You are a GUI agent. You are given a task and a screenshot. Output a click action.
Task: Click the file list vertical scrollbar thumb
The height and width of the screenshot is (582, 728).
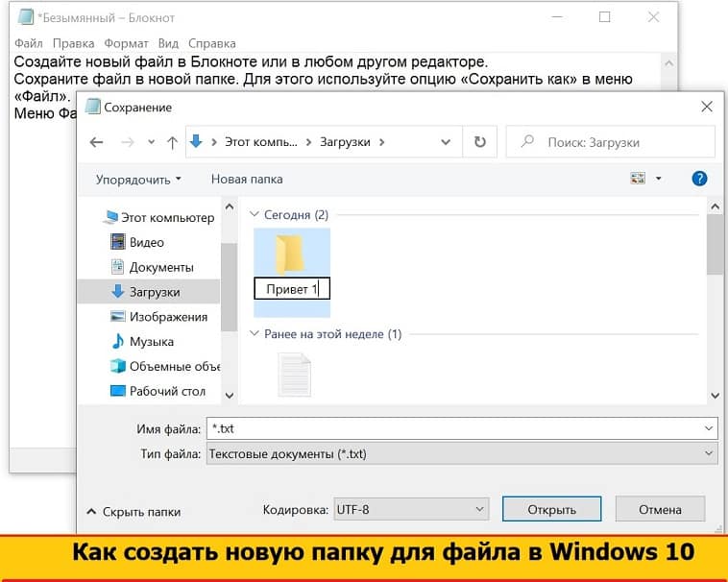(715, 245)
